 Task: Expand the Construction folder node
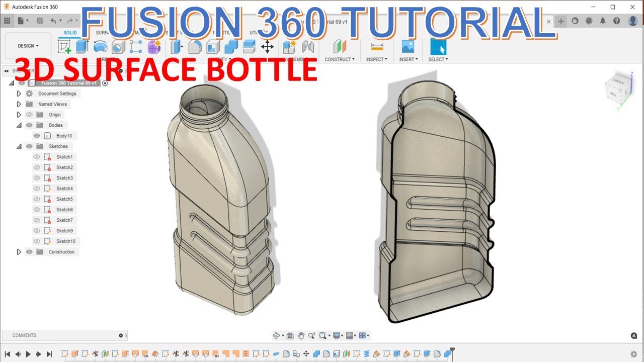tap(19, 252)
